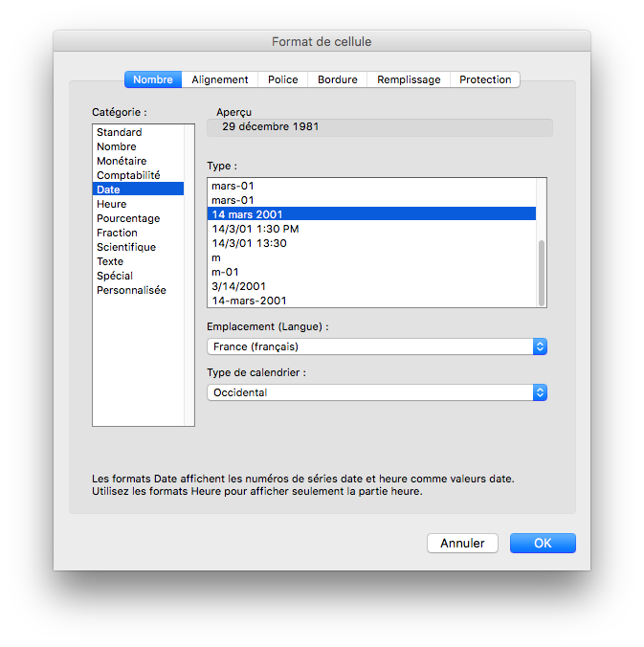The image size is (644, 647).
Task: Choose the Personnalisée category
Action: [131, 290]
